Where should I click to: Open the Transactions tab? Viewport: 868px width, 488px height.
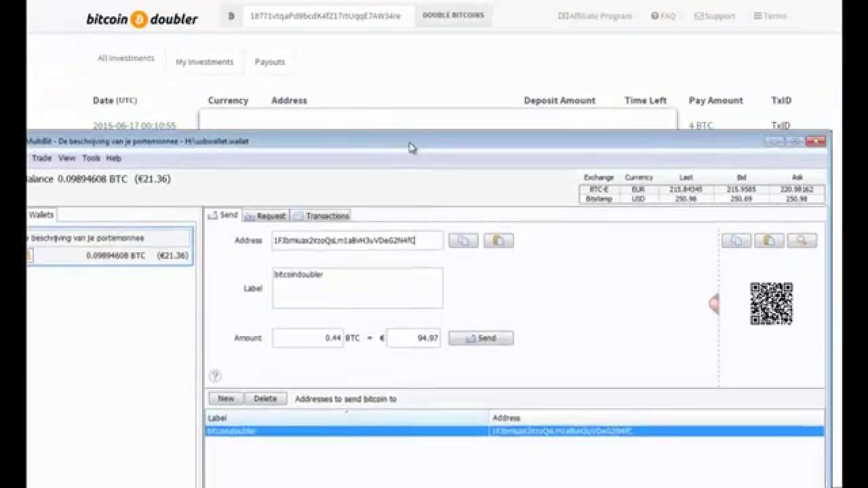point(321,216)
